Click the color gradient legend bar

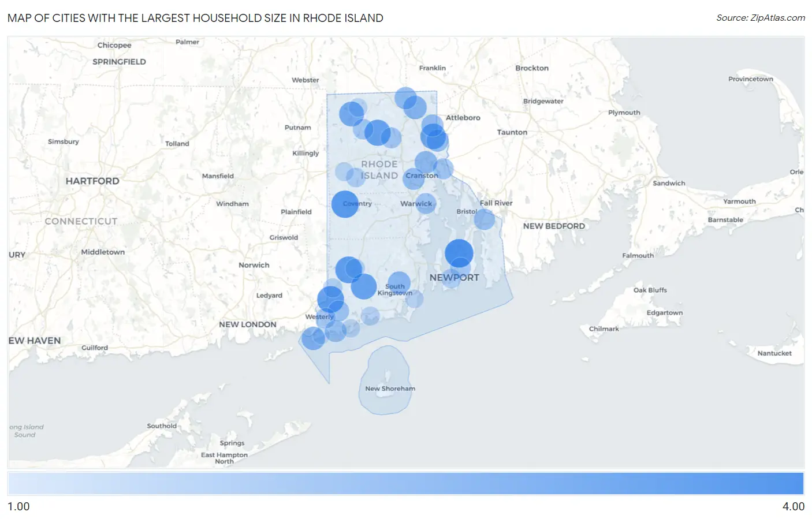coord(406,483)
